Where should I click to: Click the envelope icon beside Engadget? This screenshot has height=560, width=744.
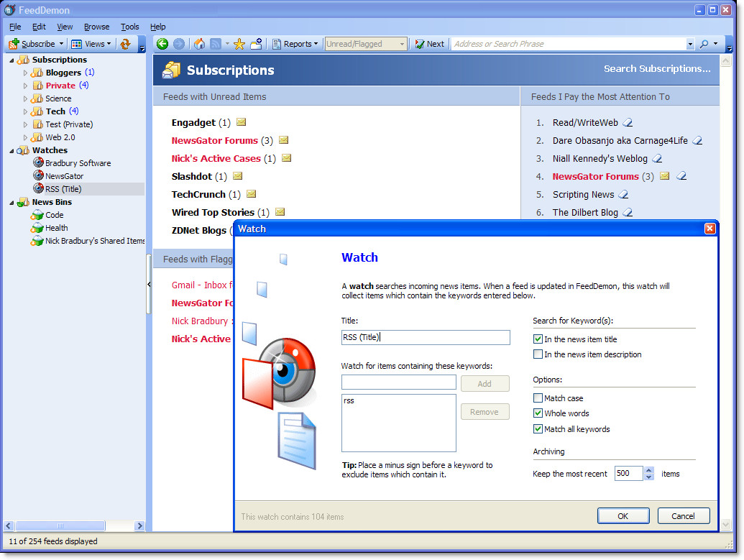pos(242,122)
